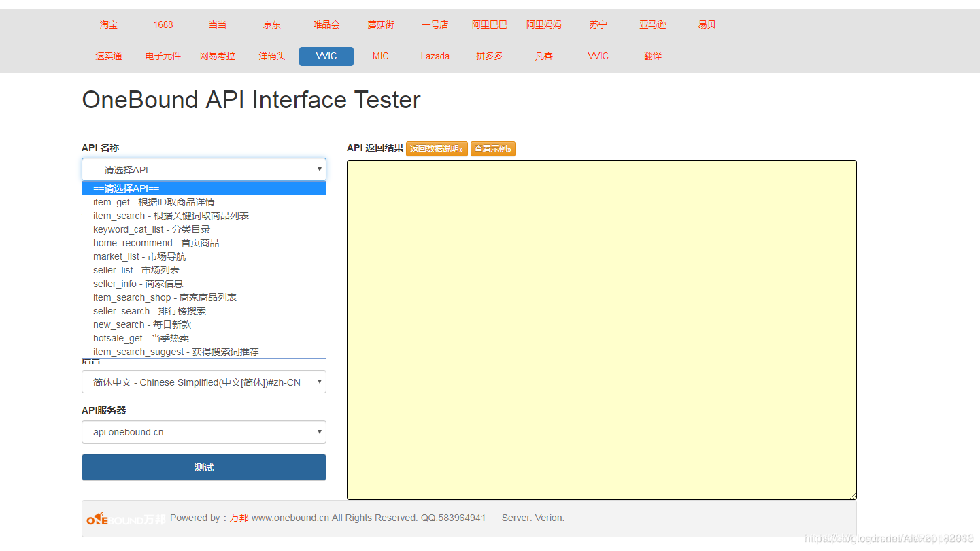Select the ==请选择API== placeholder option

click(x=204, y=188)
